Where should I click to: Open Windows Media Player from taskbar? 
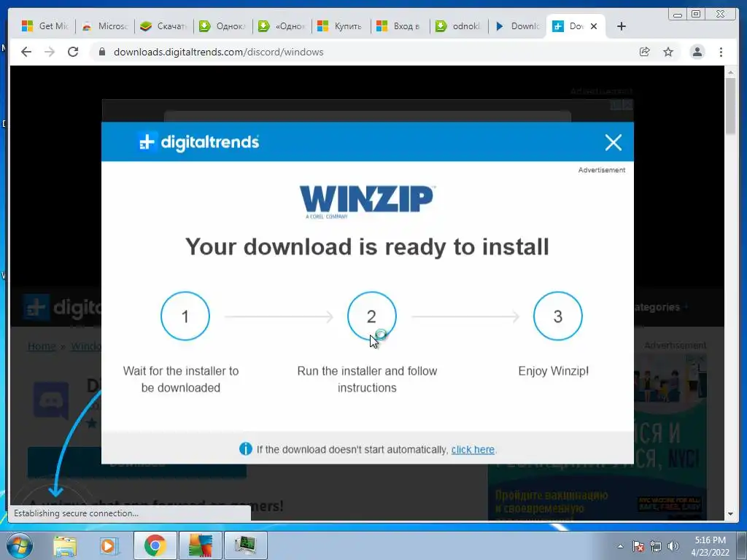tap(109, 545)
